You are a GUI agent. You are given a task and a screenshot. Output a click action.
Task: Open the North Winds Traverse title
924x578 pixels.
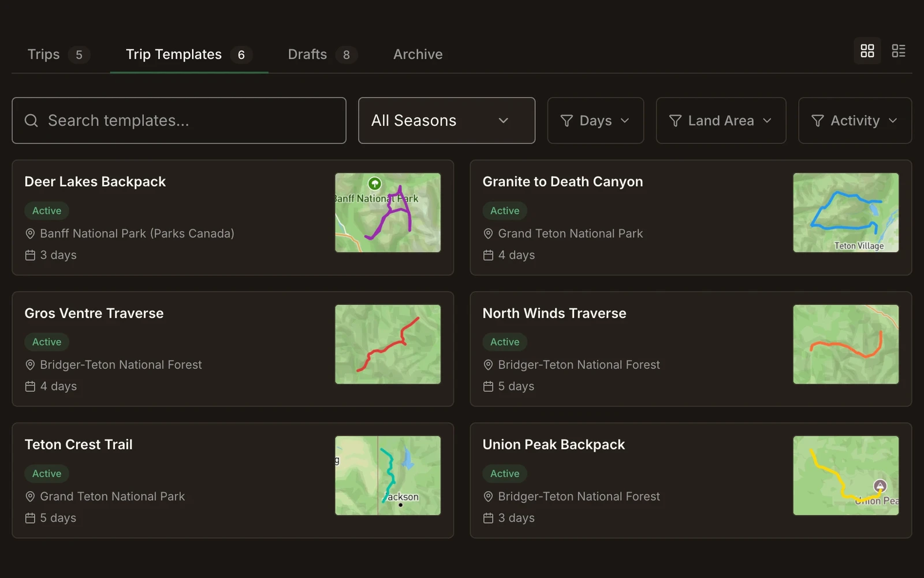coord(554,313)
